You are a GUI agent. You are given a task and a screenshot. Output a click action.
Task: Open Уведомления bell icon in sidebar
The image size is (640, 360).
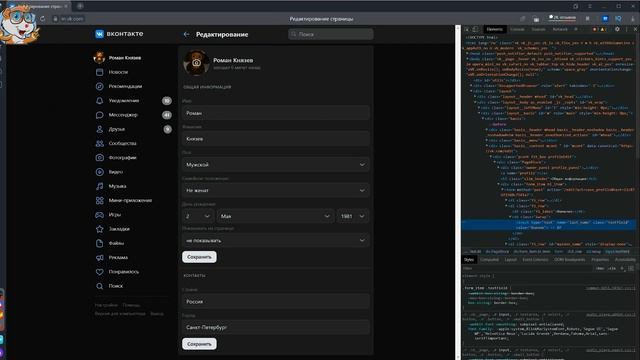click(100, 101)
